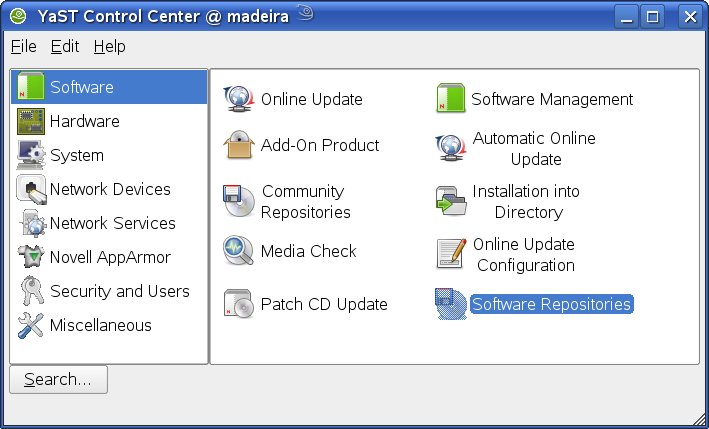Viewport: 709px width, 429px height.
Task: Open Automatic Online Update by its label
Action: (534, 149)
